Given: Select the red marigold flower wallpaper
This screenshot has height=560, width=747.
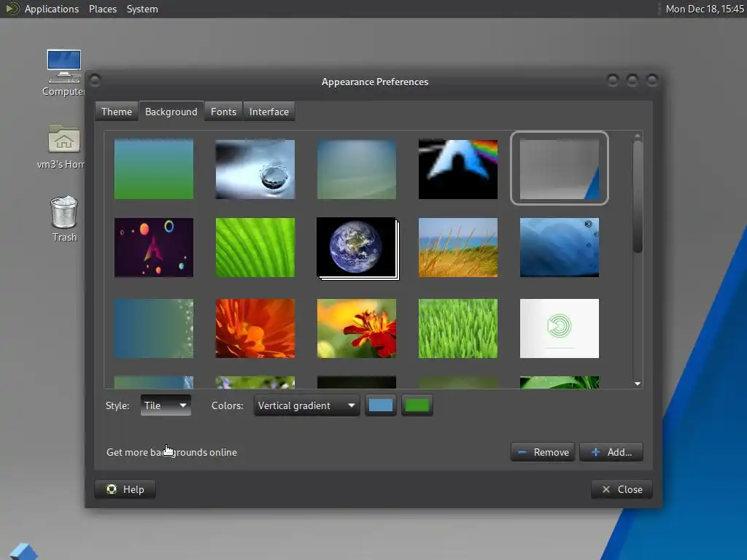Looking at the screenshot, I should pos(356,329).
